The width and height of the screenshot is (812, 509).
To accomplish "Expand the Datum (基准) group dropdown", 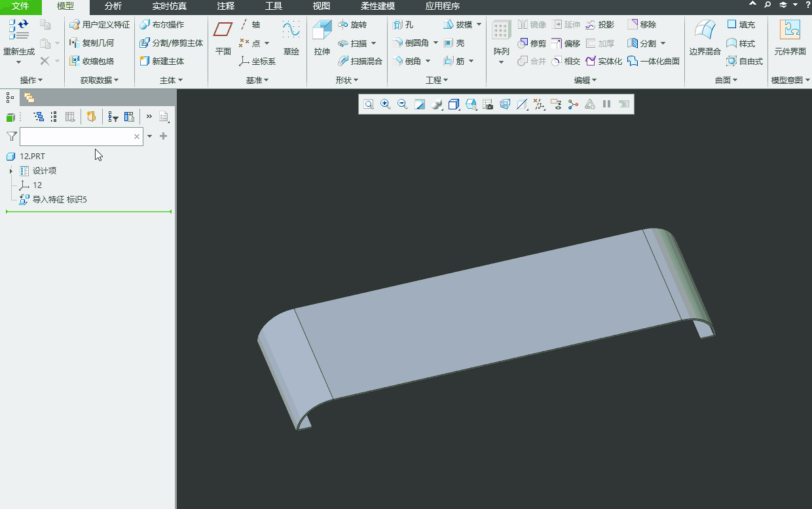I will (257, 80).
